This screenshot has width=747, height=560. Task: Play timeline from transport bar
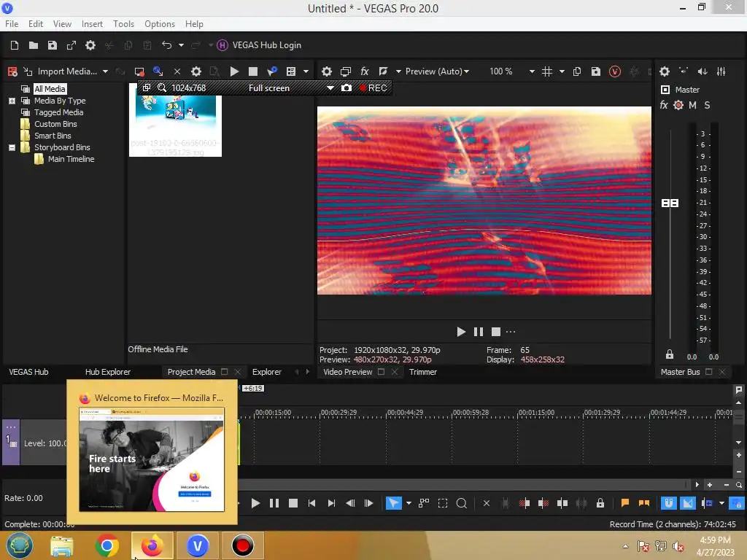255,503
